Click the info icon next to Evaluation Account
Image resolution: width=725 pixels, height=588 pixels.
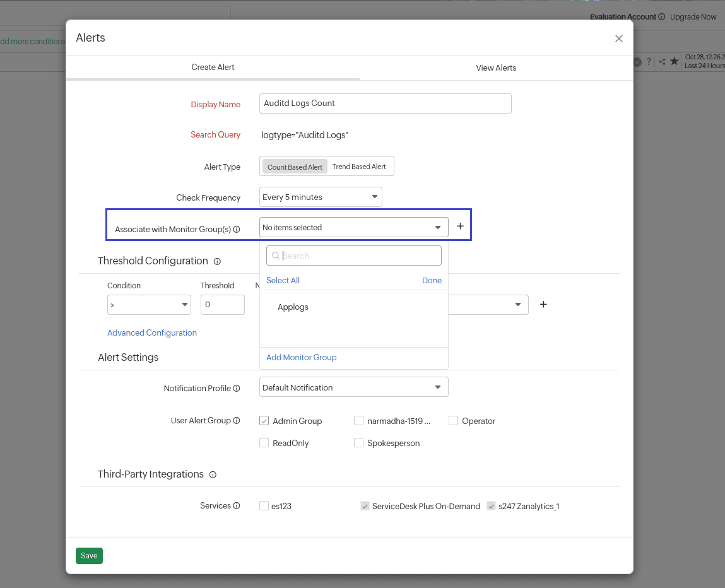[661, 17]
